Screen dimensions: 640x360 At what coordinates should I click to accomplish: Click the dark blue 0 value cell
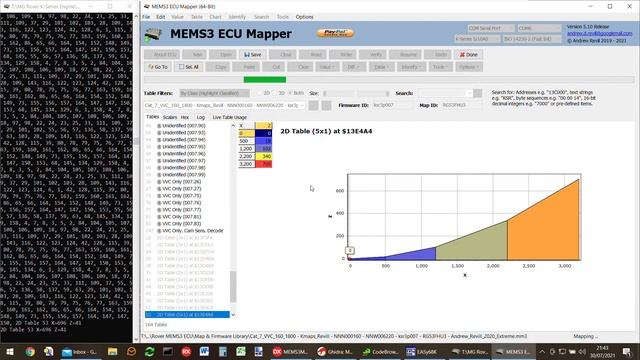coord(263,133)
